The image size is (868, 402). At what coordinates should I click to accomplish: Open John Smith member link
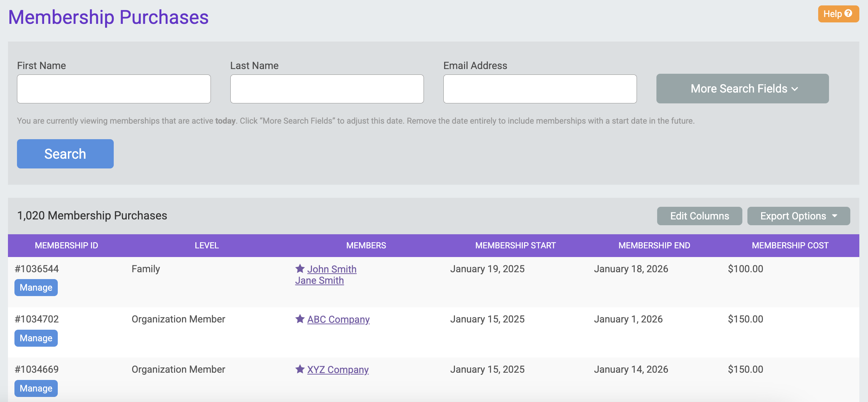point(332,269)
